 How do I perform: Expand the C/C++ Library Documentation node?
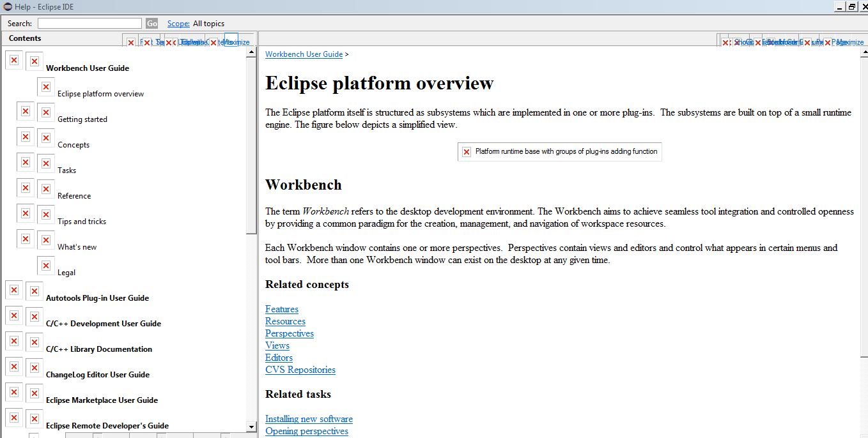coord(14,341)
